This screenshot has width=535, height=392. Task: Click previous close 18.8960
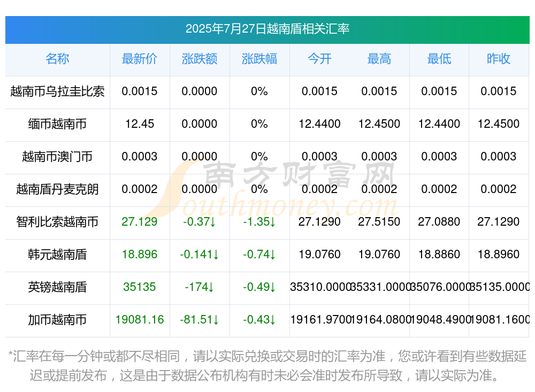[x=499, y=255]
